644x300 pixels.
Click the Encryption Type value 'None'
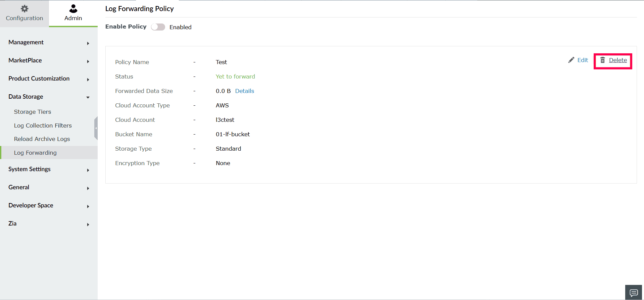tap(223, 163)
